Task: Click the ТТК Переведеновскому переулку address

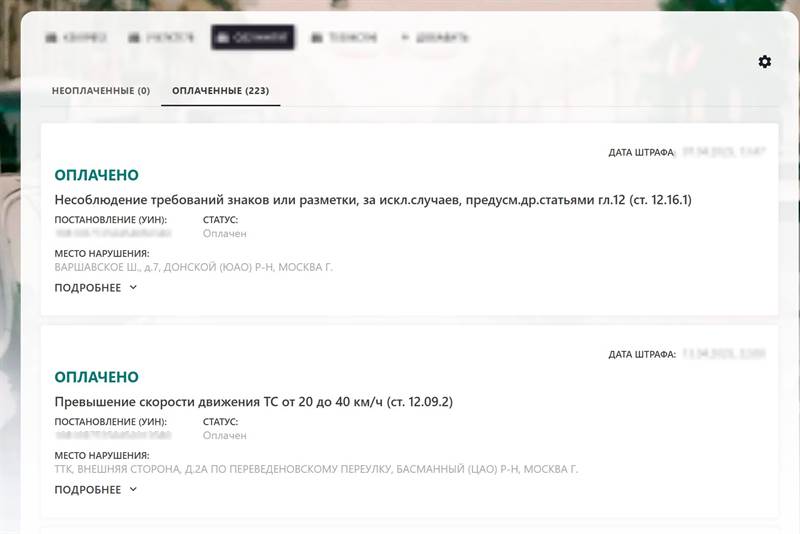Action: coord(316,469)
